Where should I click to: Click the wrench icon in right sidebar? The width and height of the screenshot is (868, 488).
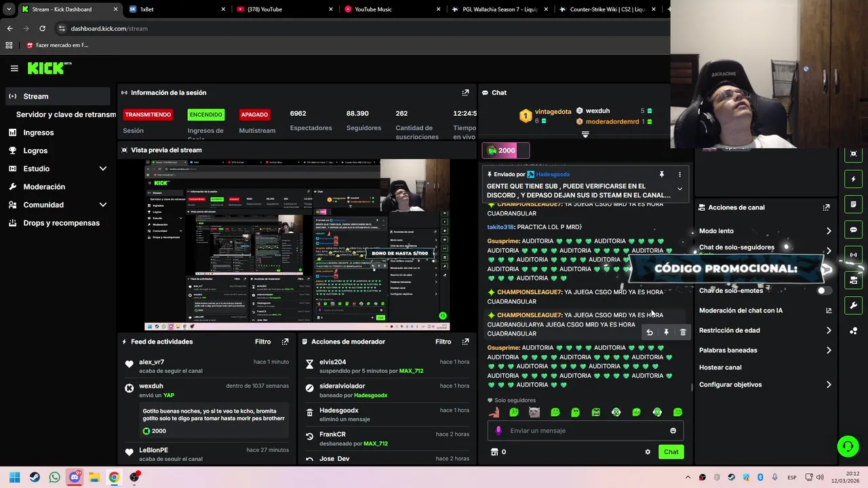pos(854,306)
